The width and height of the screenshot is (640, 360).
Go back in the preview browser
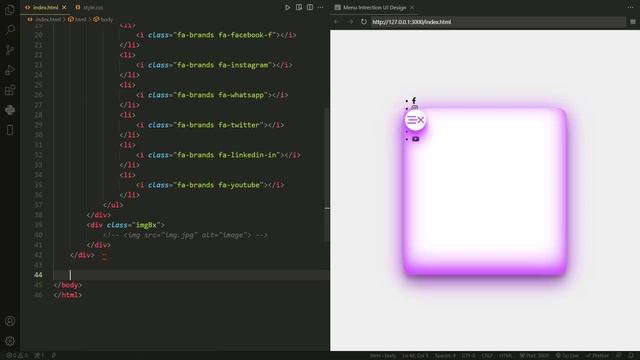click(x=337, y=22)
